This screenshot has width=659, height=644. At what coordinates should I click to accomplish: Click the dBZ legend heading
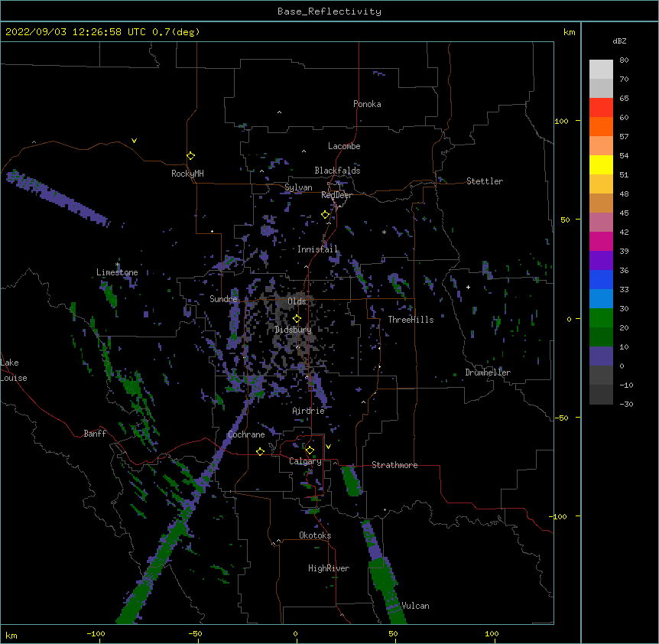point(619,41)
